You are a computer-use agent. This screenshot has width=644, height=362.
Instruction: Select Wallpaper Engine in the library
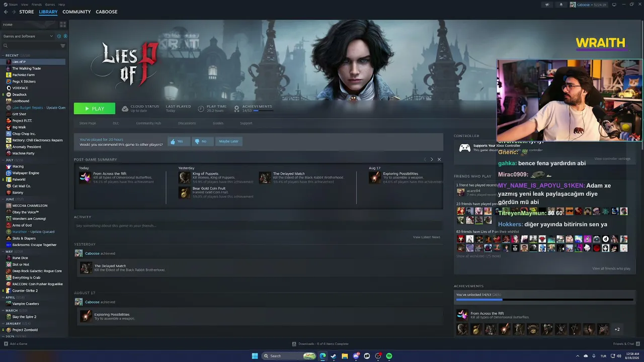25,173
